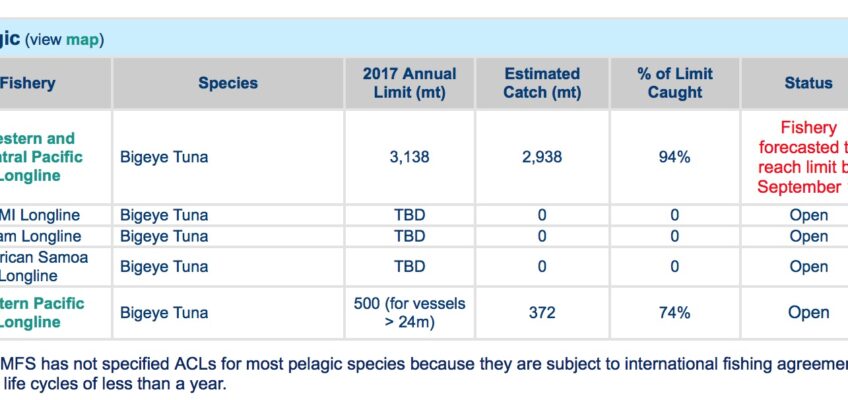Click the red fishery forecast status text
The height and width of the screenshot is (400, 848).
[803, 157]
